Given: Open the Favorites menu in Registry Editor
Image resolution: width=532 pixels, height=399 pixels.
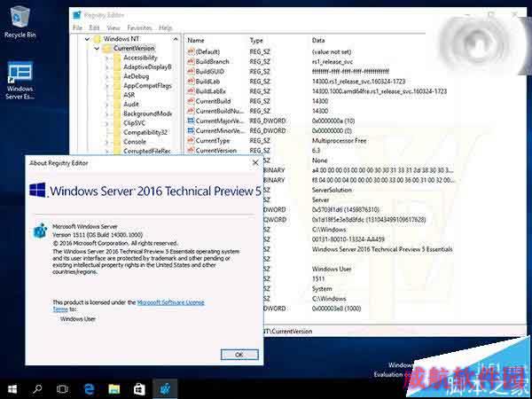Looking at the screenshot, I should point(139,27).
